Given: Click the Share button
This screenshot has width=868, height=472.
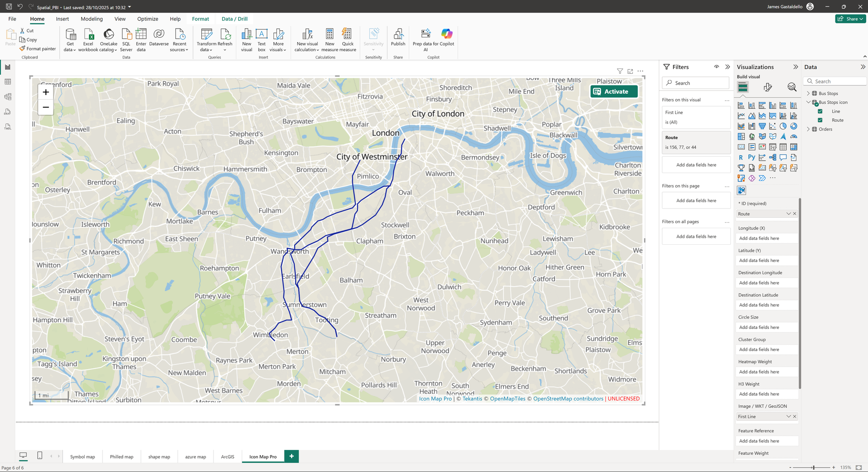Looking at the screenshot, I should point(850,19).
